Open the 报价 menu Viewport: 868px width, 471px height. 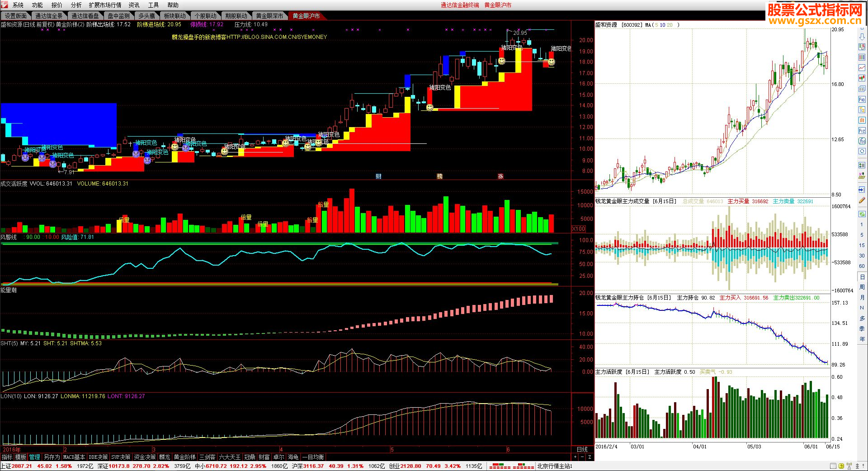click(x=57, y=5)
